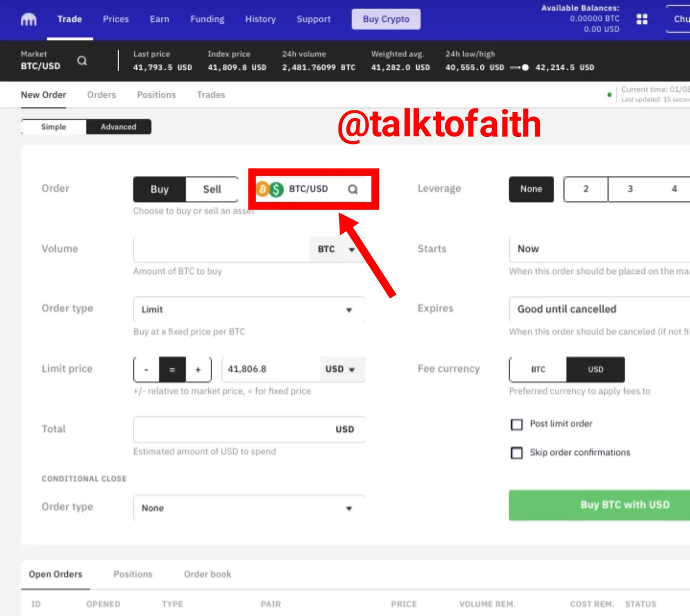Enable the Post limit order checkbox
Image resolution: width=690 pixels, height=616 pixels.
(516, 424)
